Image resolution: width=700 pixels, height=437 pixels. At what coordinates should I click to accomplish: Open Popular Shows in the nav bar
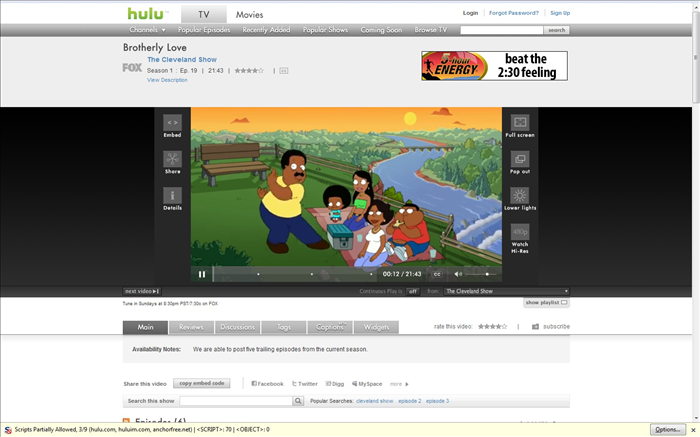click(325, 30)
